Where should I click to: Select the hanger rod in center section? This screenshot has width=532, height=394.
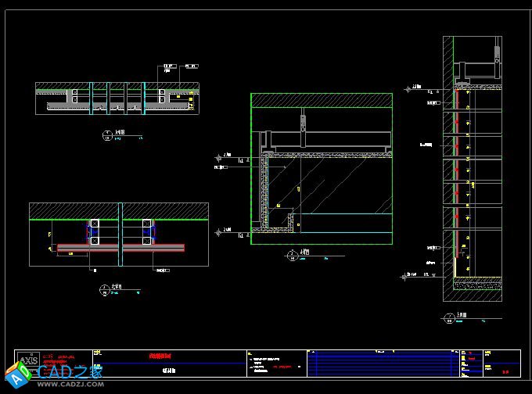[x=302, y=125]
